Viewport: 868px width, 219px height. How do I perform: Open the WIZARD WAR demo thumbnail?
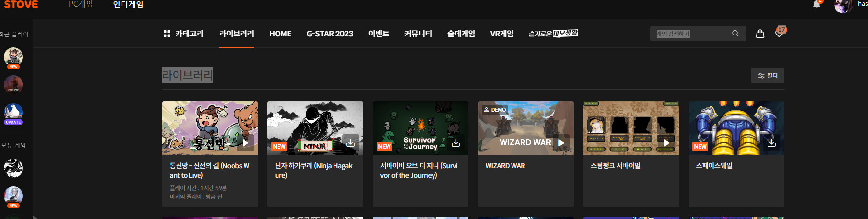[x=526, y=128]
